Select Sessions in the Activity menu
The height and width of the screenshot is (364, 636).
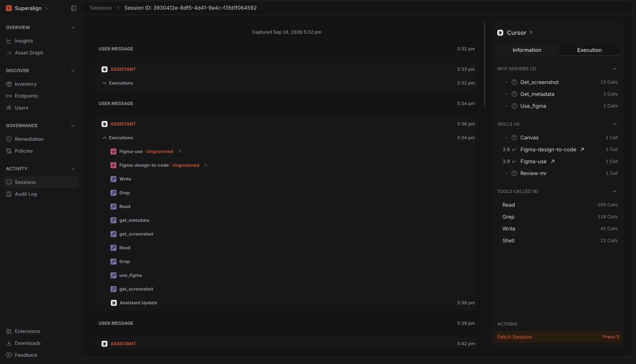point(41,182)
